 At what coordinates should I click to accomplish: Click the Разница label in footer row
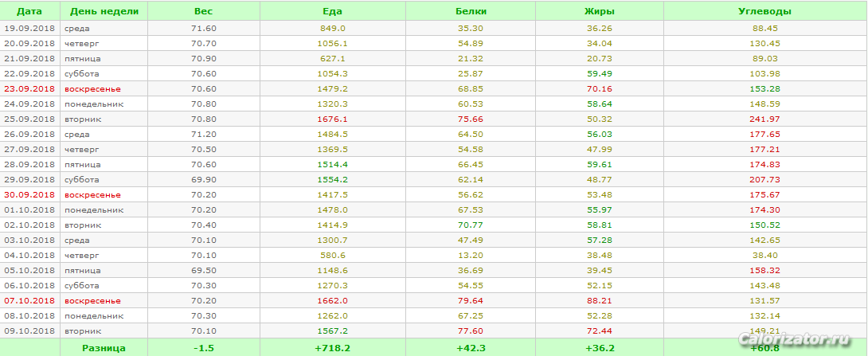(104, 347)
